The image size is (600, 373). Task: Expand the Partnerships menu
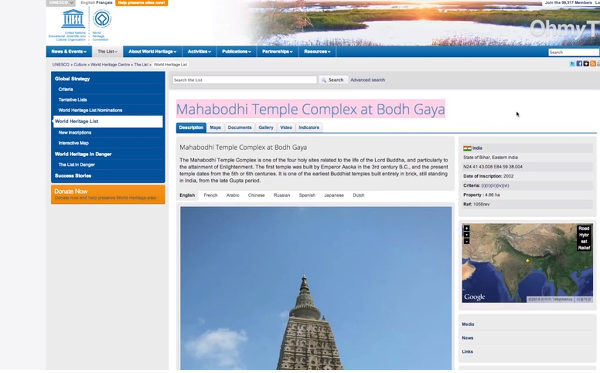point(277,51)
